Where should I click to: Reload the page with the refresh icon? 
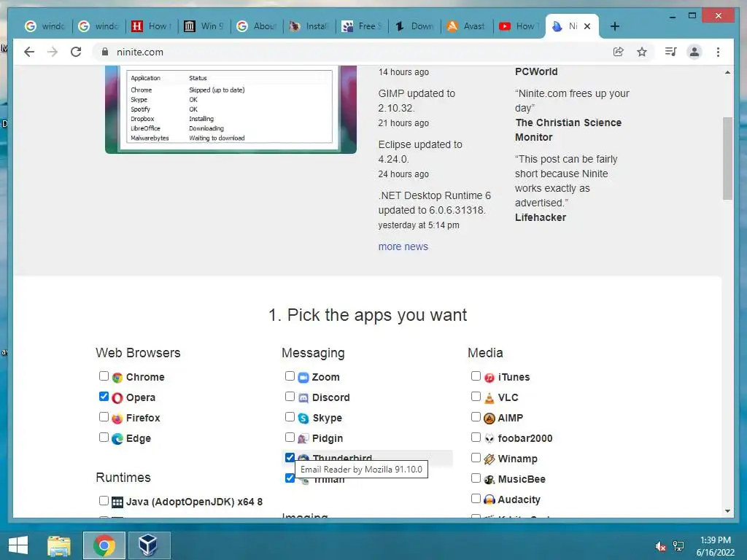pos(76,52)
